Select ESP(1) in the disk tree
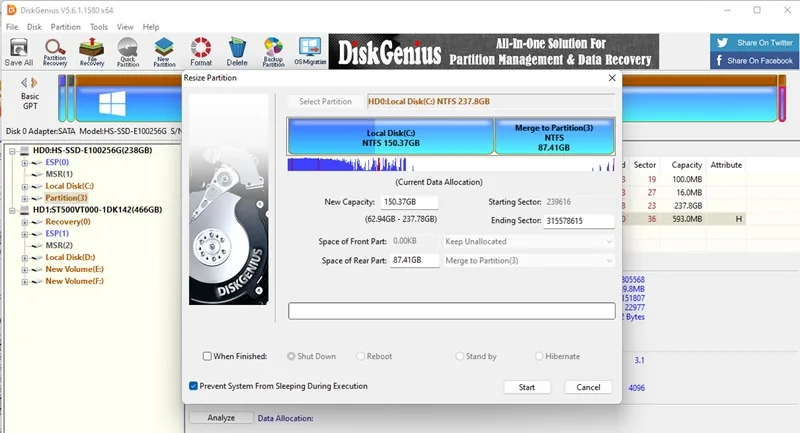Screen dimensions: 800x433 tap(57, 233)
